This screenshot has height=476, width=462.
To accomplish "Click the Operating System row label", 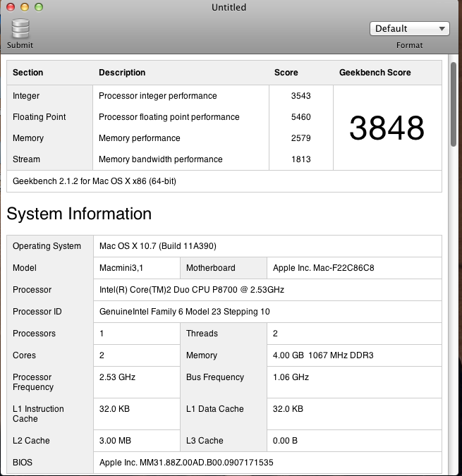I will click(47, 246).
